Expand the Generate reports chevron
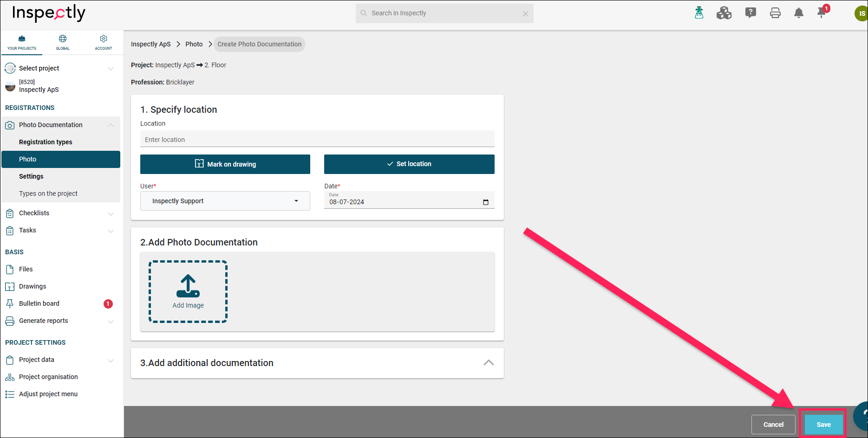Image resolution: width=868 pixels, height=438 pixels. pos(111,322)
